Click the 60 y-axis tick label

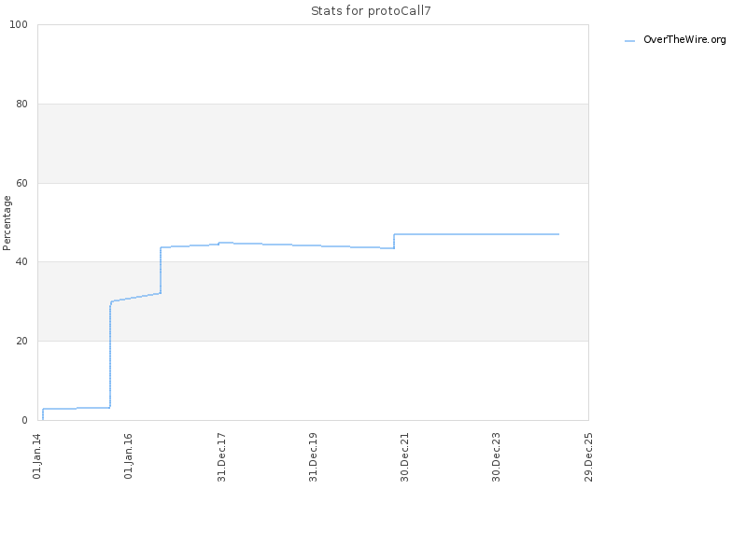click(x=21, y=183)
